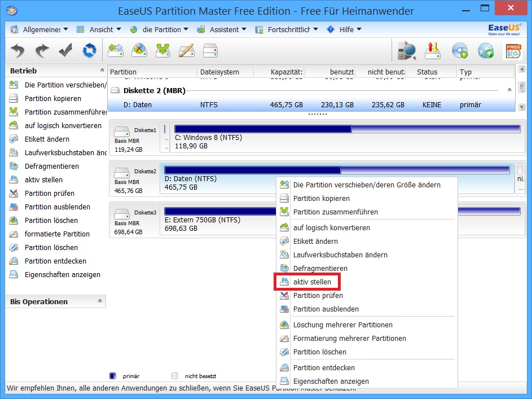Click 'Partition zusammenführen' in the sidebar
This screenshot has height=399, width=532.
point(64,112)
